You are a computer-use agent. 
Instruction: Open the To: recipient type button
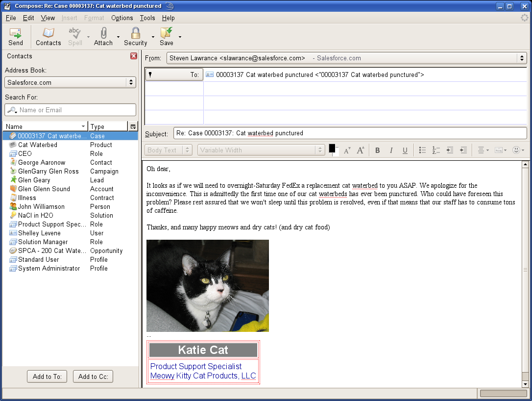(x=174, y=75)
